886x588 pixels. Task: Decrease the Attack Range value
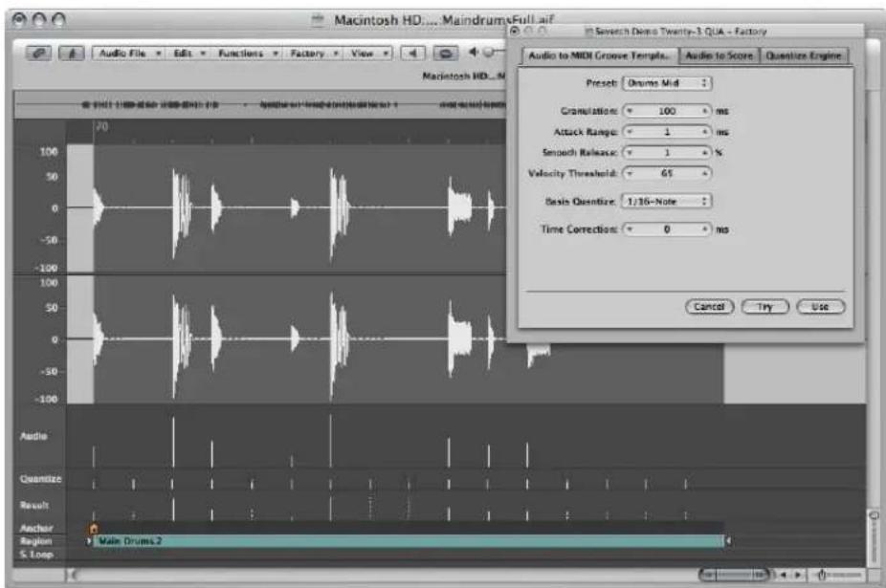click(x=630, y=132)
